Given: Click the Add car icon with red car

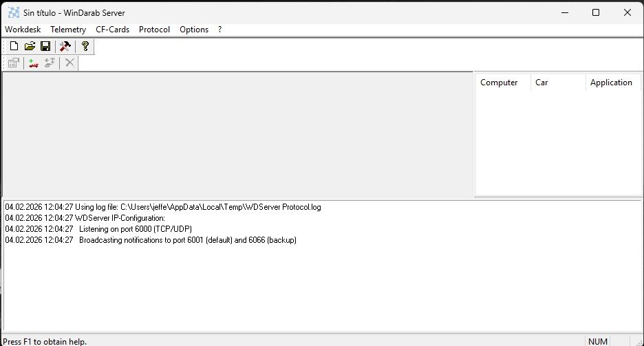Looking at the screenshot, I should pyautogui.click(x=33, y=63).
